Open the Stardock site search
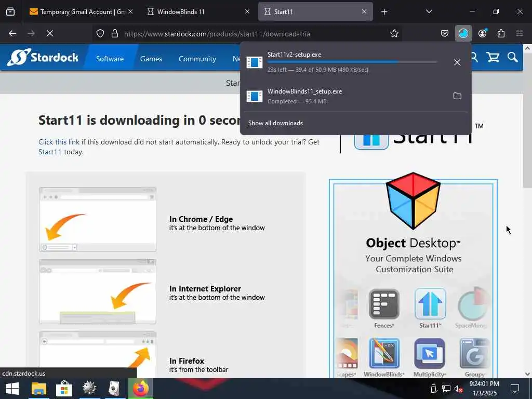 (x=513, y=57)
